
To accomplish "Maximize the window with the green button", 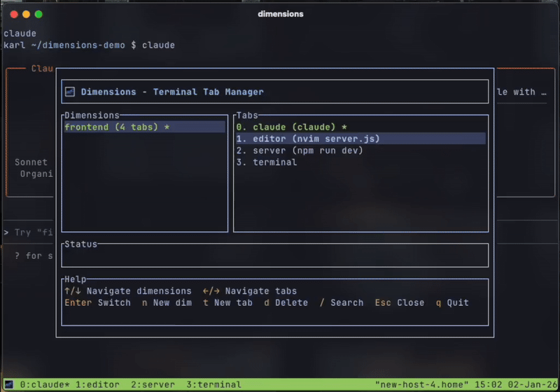I will point(38,14).
